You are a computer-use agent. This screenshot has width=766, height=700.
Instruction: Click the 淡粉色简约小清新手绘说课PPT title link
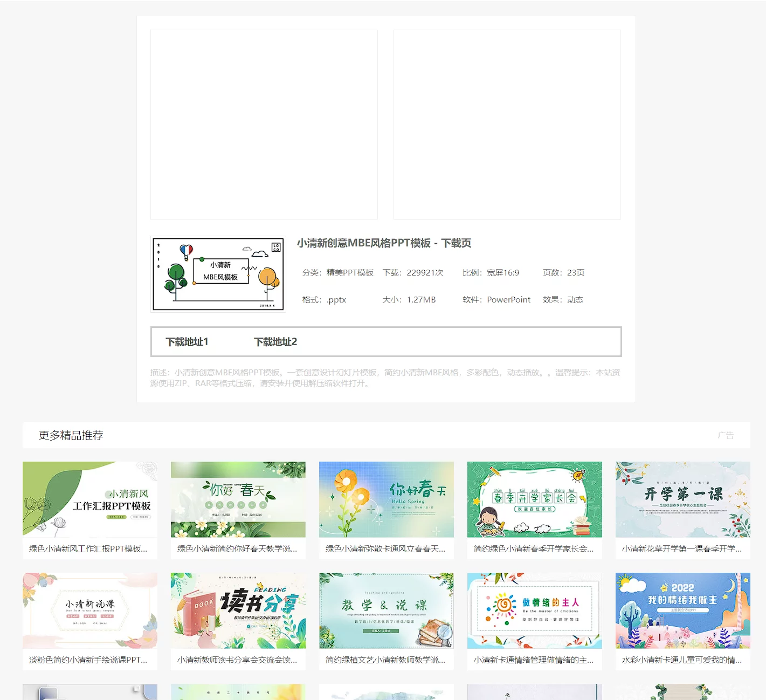[88, 660]
